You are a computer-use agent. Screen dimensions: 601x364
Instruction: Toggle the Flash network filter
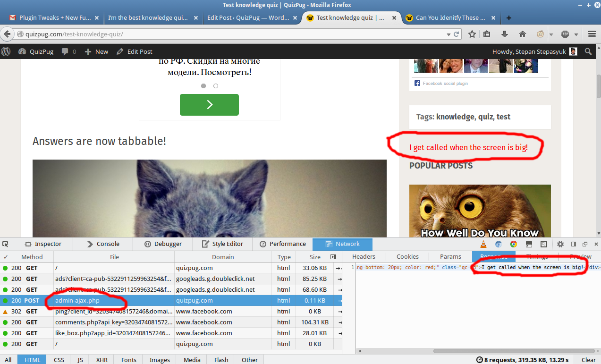pos(221,360)
